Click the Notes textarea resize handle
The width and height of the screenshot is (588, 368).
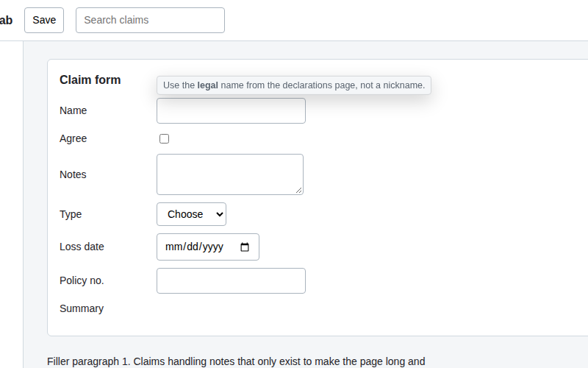coord(299,191)
